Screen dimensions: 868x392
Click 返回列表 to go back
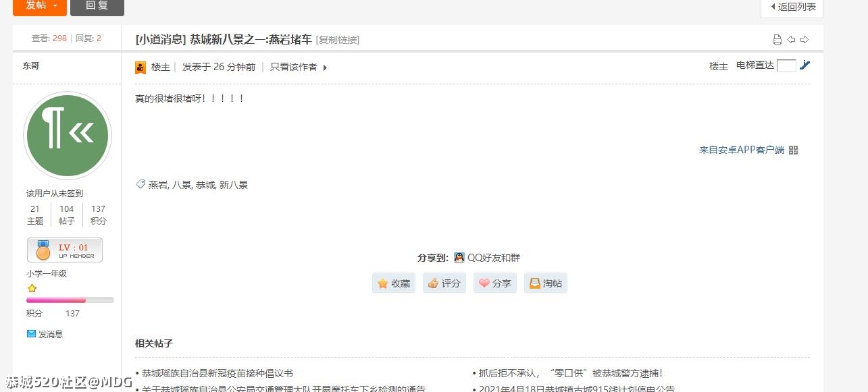pyautogui.click(x=792, y=7)
